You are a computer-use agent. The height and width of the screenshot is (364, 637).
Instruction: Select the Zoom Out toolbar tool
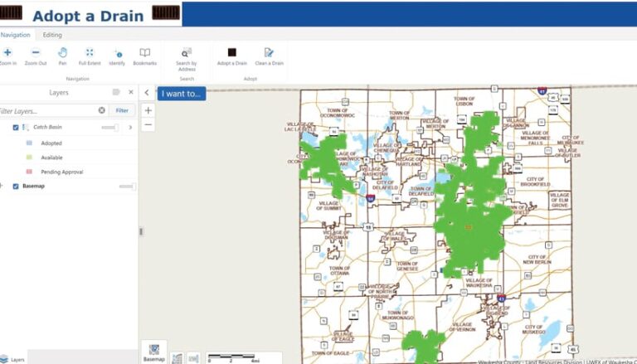point(36,56)
